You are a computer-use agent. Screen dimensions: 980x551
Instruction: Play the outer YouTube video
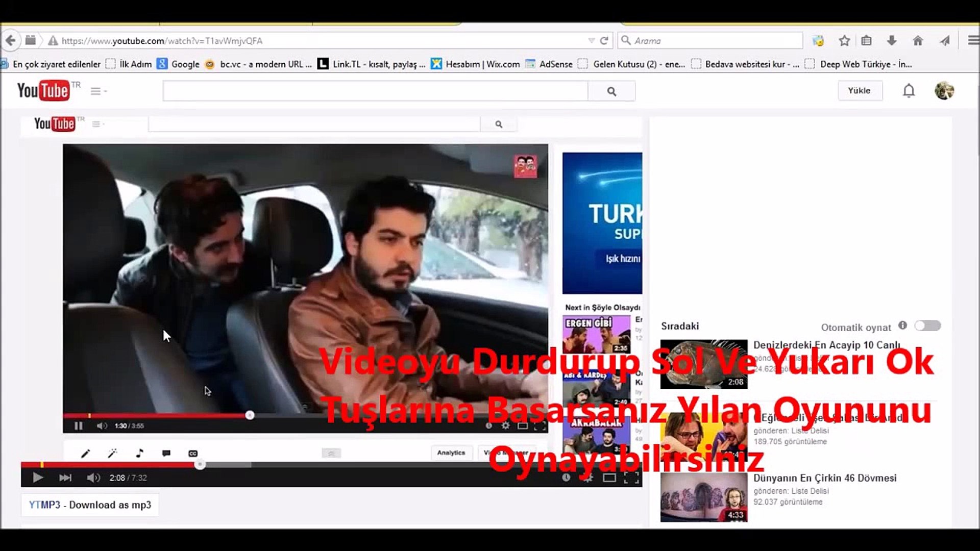[37, 478]
